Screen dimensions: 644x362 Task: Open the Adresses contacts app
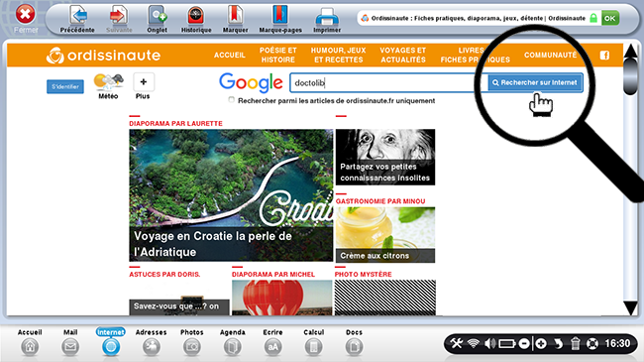pos(152,343)
